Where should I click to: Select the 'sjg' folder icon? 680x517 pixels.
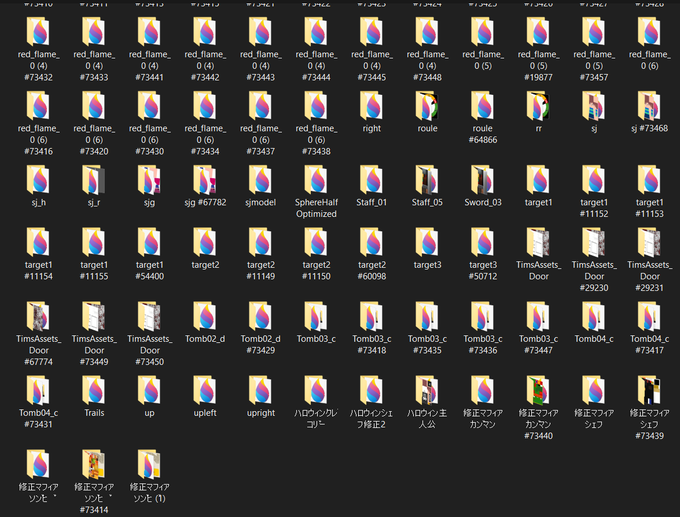(x=149, y=180)
